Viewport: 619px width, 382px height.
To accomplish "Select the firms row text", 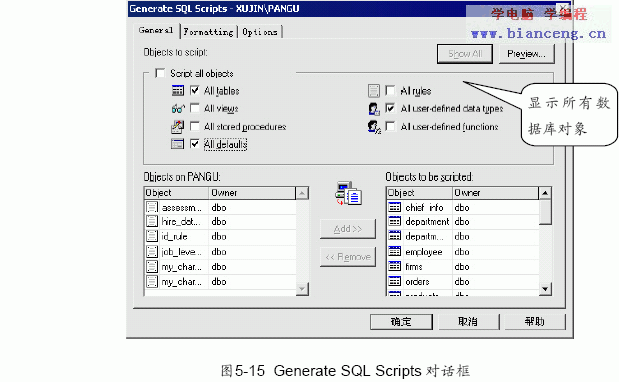I will tap(414, 267).
